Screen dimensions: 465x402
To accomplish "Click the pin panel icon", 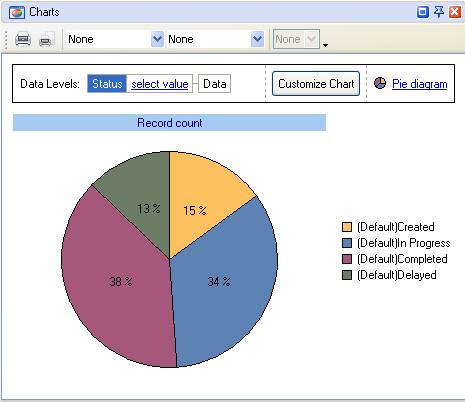I will click(x=439, y=12).
